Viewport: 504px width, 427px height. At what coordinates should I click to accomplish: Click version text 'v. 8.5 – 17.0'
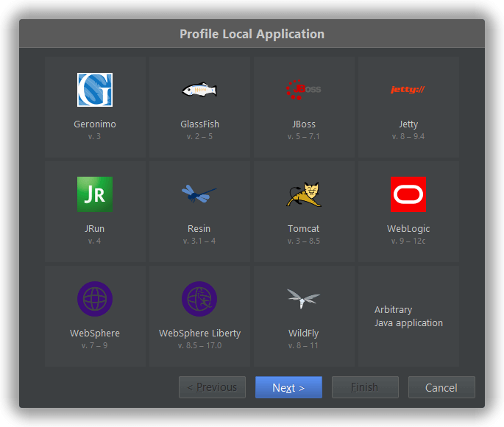click(199, 345)
